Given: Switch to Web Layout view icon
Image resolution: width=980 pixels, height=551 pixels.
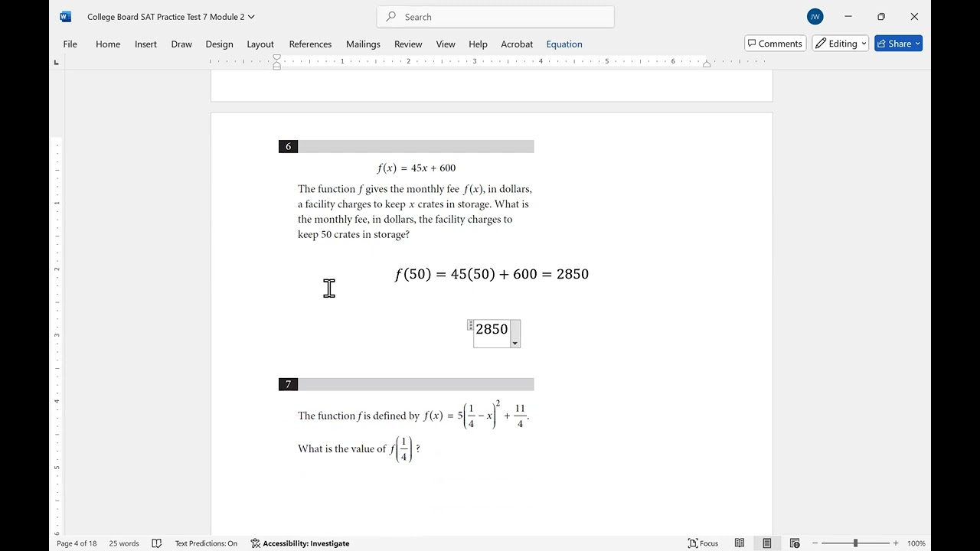Looking at the screenshot, I should pos(795,543).
